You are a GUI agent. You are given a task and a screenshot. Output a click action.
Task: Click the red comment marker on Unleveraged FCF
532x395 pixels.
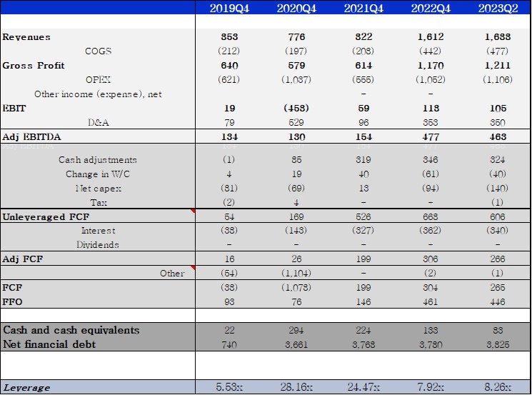(x=191, y=212)
